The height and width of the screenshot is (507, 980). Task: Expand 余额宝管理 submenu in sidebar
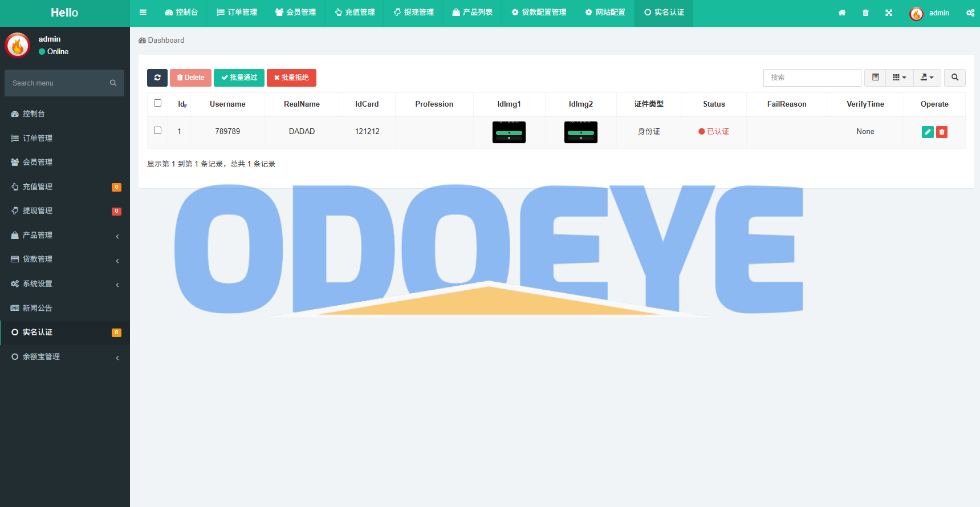click(x=65, y=357)
